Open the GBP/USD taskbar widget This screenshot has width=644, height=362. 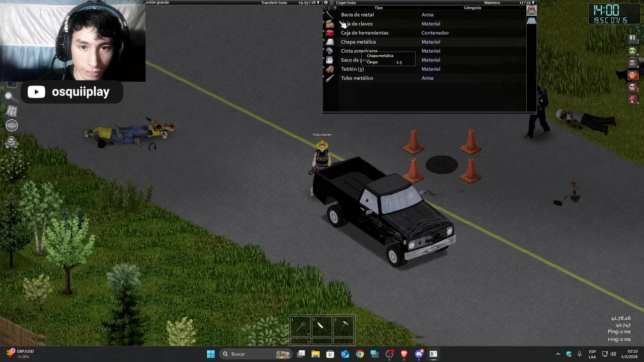[20, 354]
